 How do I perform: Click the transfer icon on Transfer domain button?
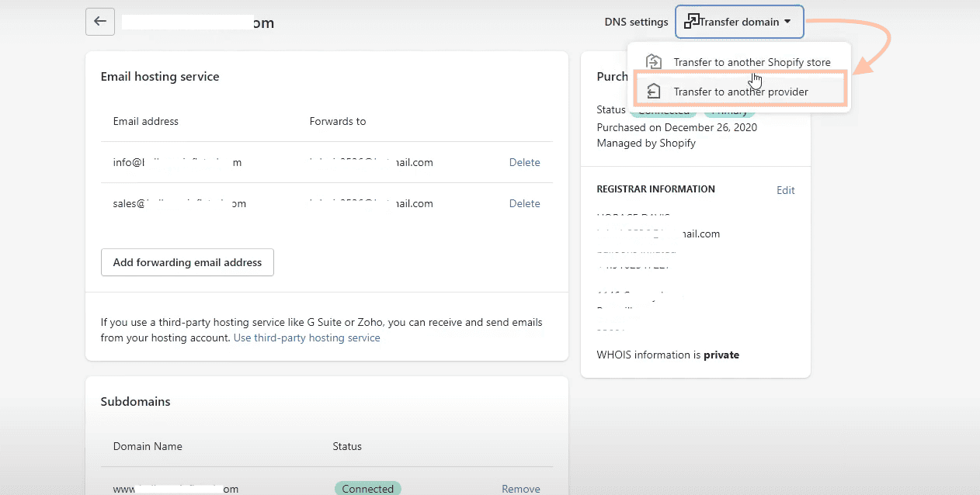(690, 21)
